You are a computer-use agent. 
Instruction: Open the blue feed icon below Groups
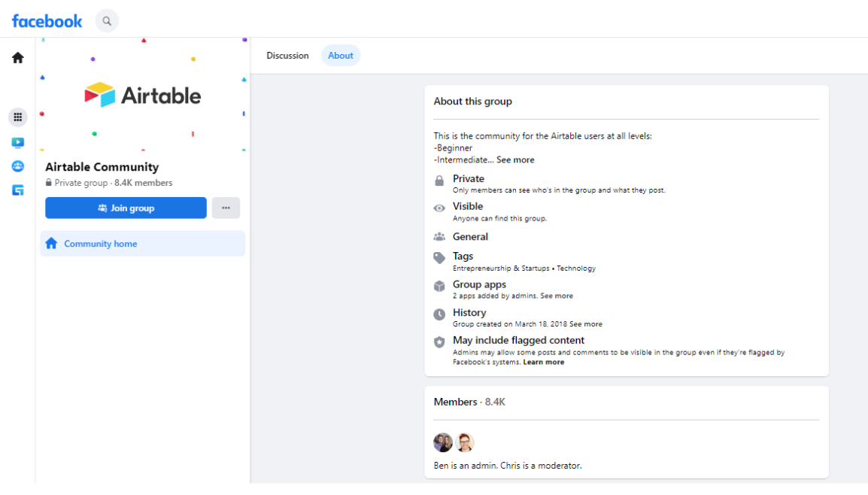point(18,190)
